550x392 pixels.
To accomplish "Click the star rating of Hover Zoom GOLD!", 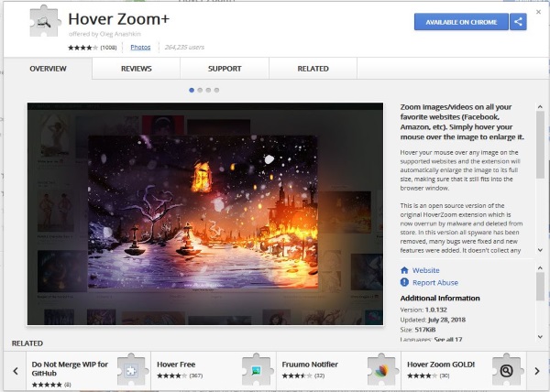I will [423, 376].
